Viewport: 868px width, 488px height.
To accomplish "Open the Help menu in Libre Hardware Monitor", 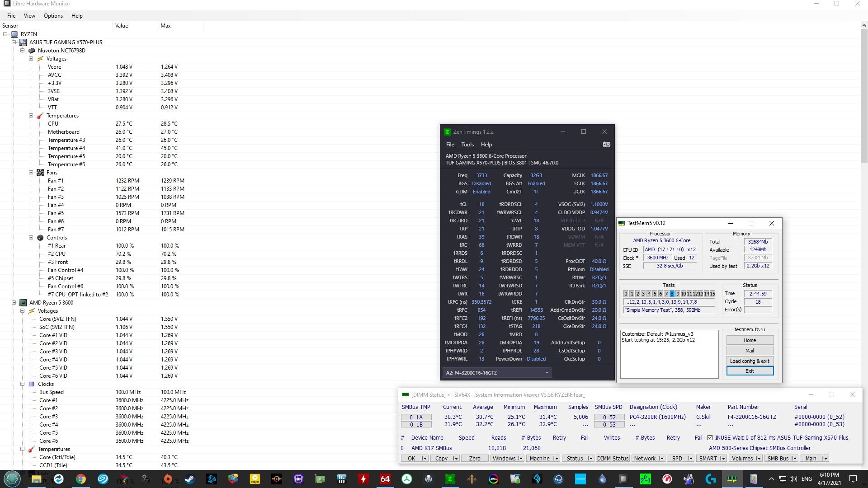I will coord(77,16).
